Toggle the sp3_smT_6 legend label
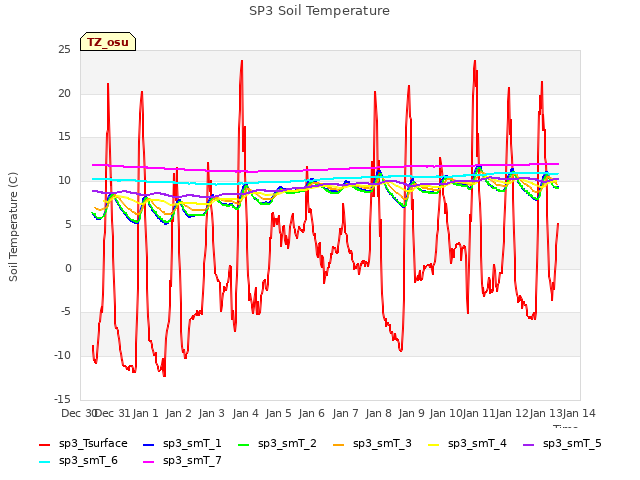The image size is (640, 480). 88,461
